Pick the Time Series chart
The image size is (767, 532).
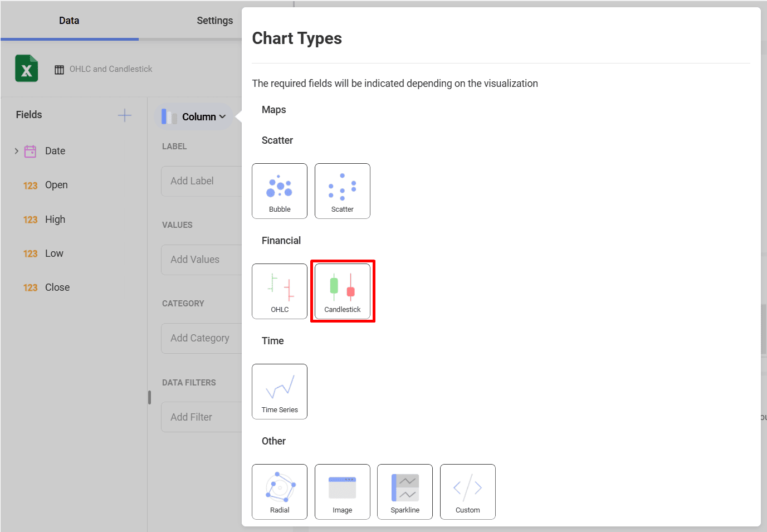click(280, 392)
